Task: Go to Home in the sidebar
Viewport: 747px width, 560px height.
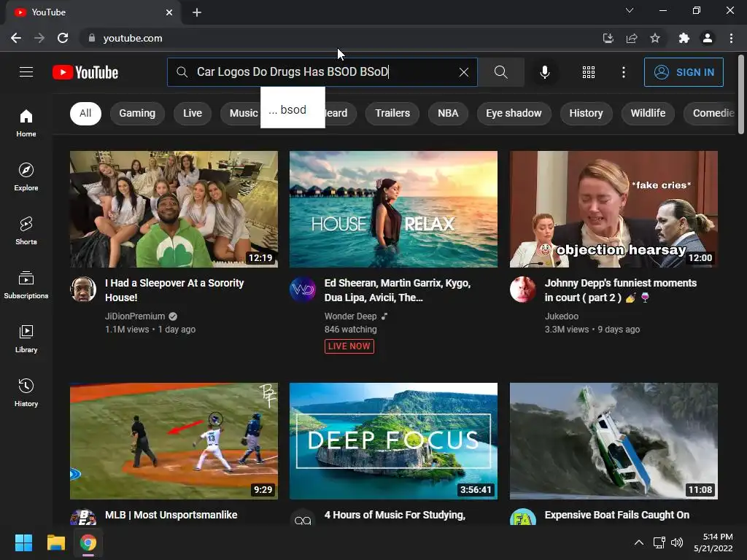Action: coord(26,122)
